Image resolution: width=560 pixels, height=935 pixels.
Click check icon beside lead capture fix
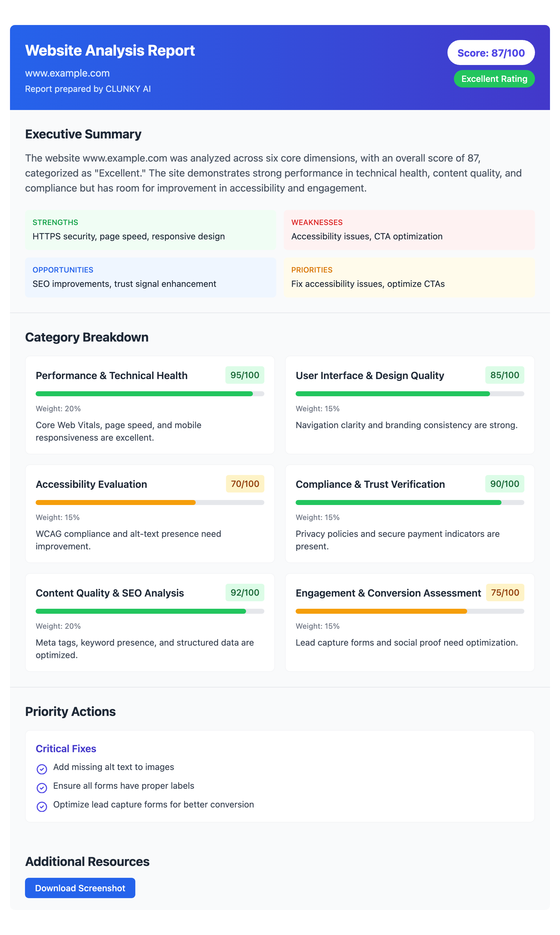click(x=42, y=807)
